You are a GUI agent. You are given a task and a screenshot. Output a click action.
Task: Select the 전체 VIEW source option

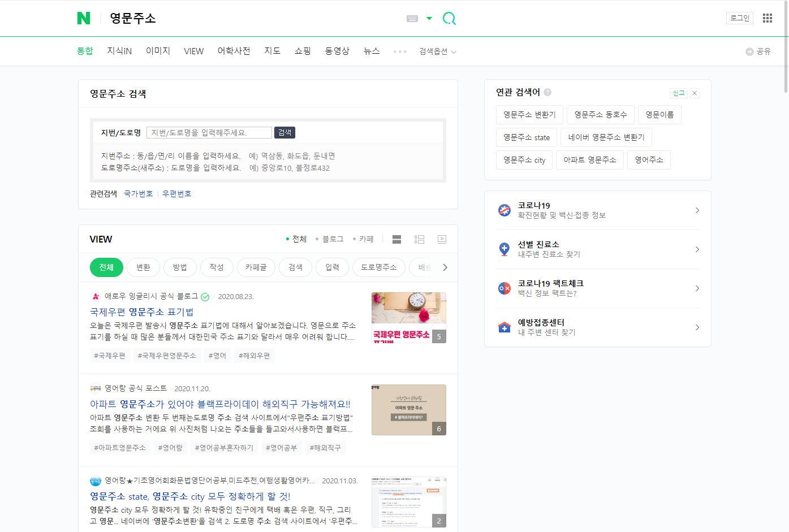pos(296,239)
